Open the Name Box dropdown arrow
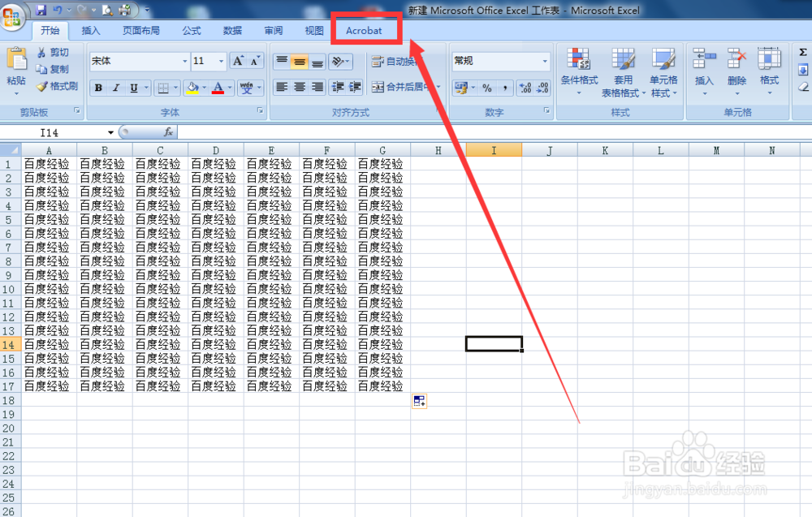This screenshot has width=812, height=517. click(110, 133)
